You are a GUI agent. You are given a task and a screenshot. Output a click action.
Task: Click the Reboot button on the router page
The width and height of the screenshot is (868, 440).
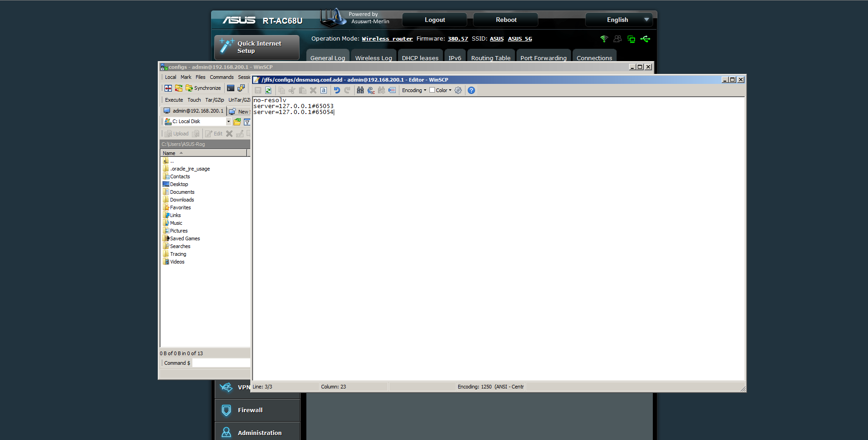506,20
